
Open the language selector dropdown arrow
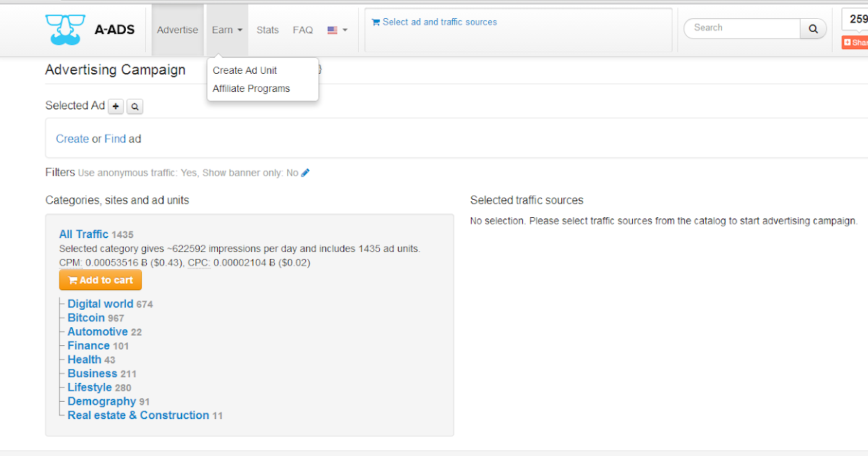tap(344, 30)
